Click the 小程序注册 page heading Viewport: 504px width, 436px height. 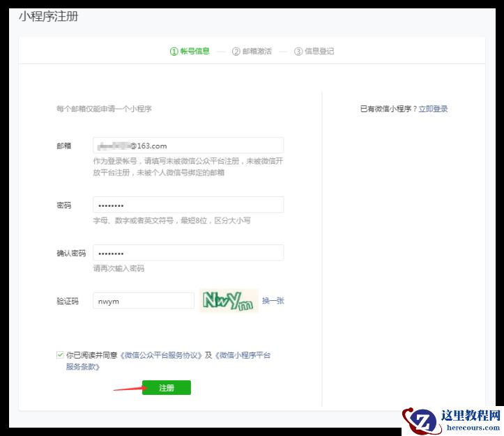point(49,16)
